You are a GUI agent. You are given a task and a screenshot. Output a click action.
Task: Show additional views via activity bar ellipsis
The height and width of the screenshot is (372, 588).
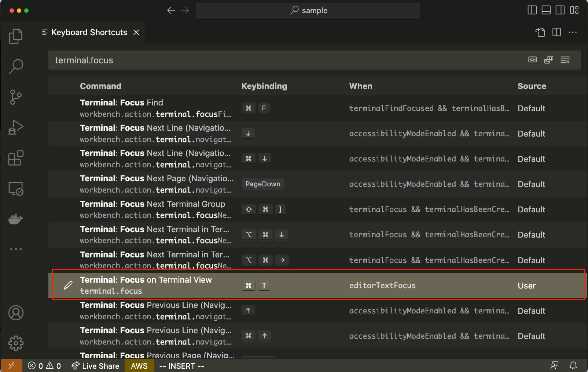pos(16,249)
